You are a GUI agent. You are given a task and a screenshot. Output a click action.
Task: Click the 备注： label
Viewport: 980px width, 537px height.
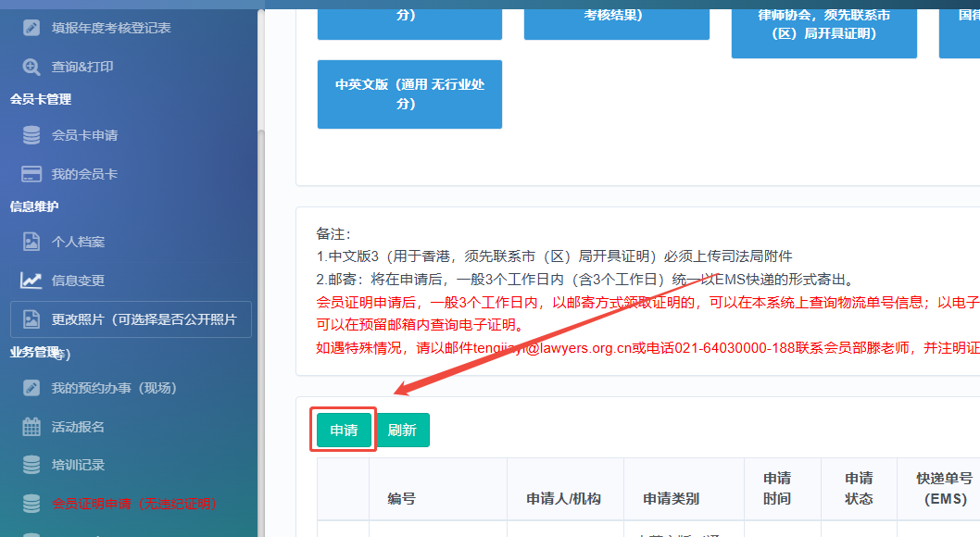(x=333, y=234)
